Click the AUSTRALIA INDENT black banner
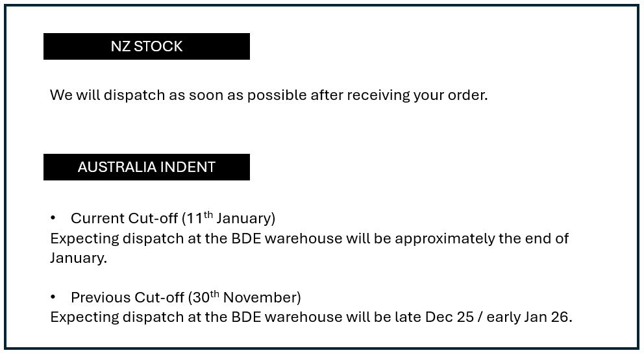This screenshot has height=355, width=644. 146,167
